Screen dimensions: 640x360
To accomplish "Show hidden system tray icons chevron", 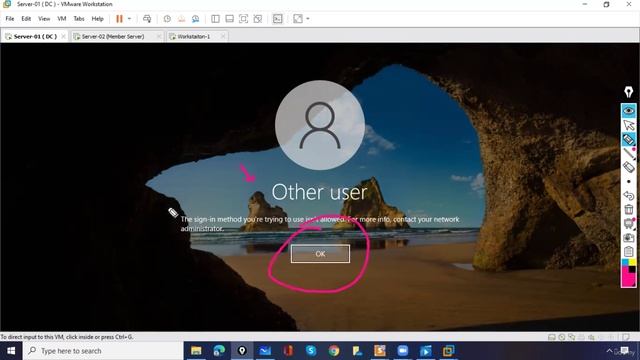I will [609, 351].
